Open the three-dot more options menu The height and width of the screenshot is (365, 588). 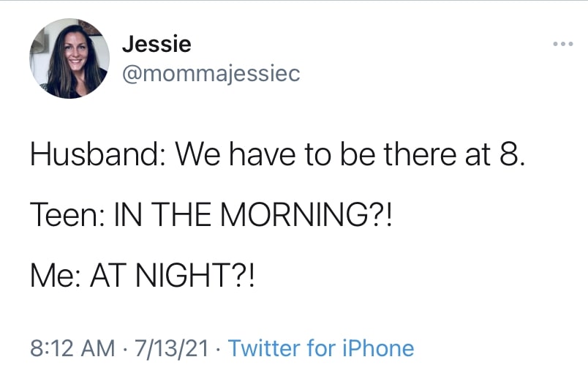point(563,45)
